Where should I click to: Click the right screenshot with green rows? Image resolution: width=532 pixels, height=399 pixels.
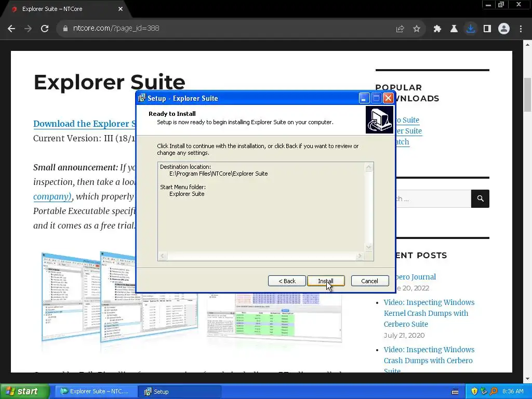274,317
